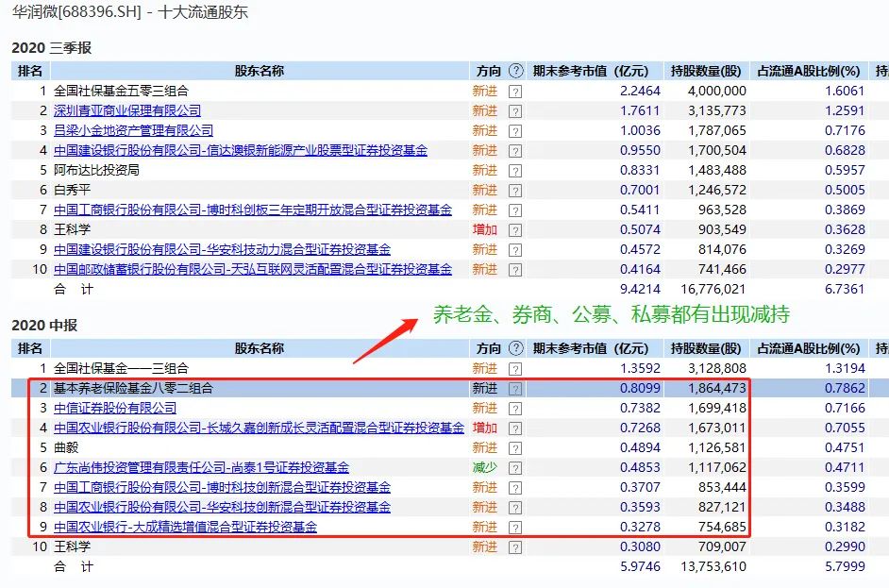Open 中信证券股份有限公司 shareholder link
Viewport: 889px width, 588px height.
[x=115, y=409]
